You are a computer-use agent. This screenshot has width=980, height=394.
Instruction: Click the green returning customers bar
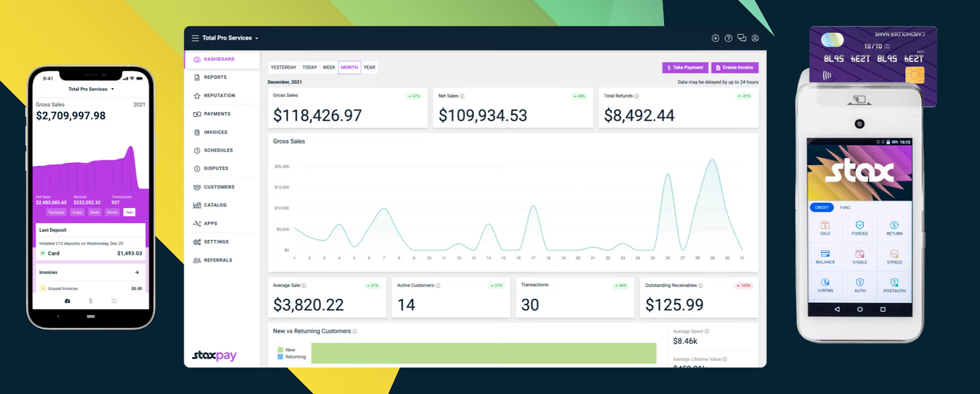pos(484,354)
